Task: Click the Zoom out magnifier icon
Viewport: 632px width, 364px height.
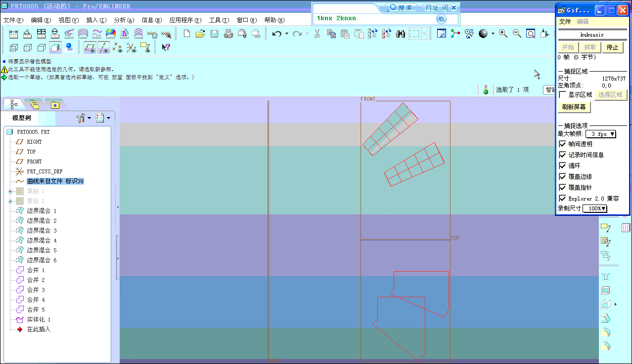Action: pyautogui.click(x=517, y=34)
